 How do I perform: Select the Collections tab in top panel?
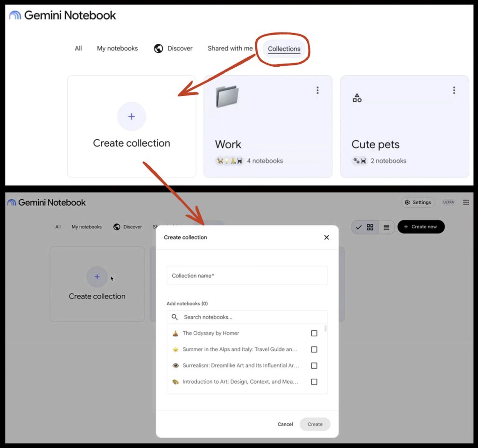[x=284, y=49]
